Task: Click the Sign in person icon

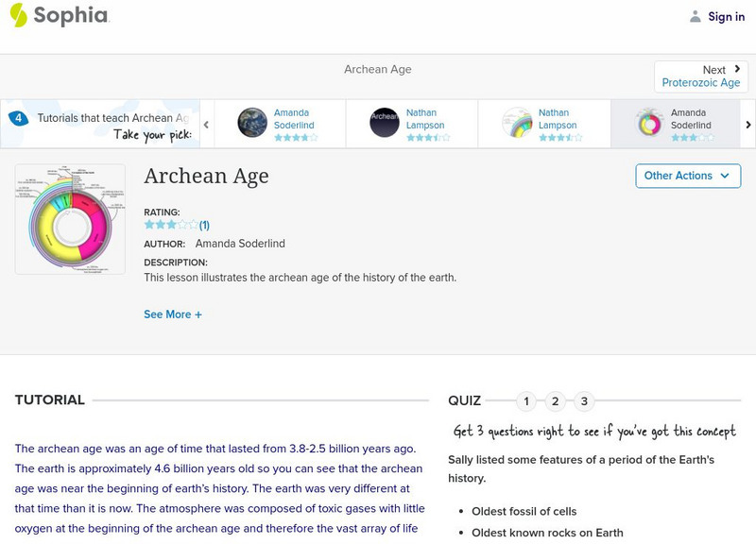Action: click(x=694, y=16)
